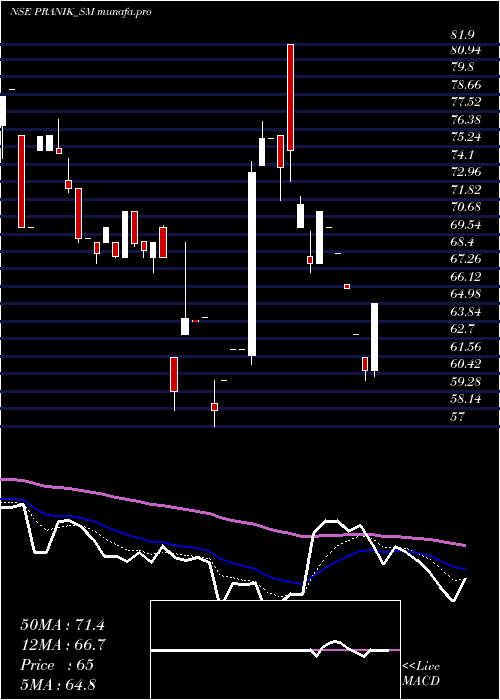Click the 81.9 price axis label
This screenshot has width=500, height=700.
pos(462,35)
